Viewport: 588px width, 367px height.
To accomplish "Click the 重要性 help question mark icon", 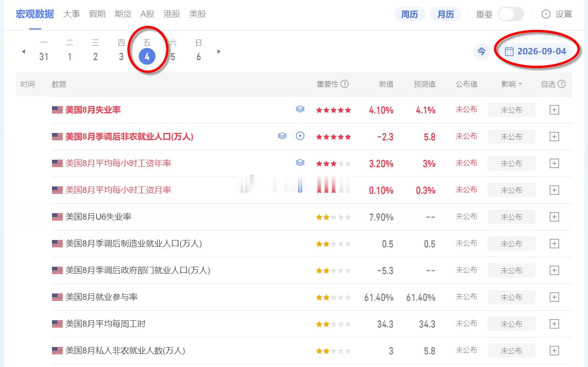I will (x=345, y=84).
